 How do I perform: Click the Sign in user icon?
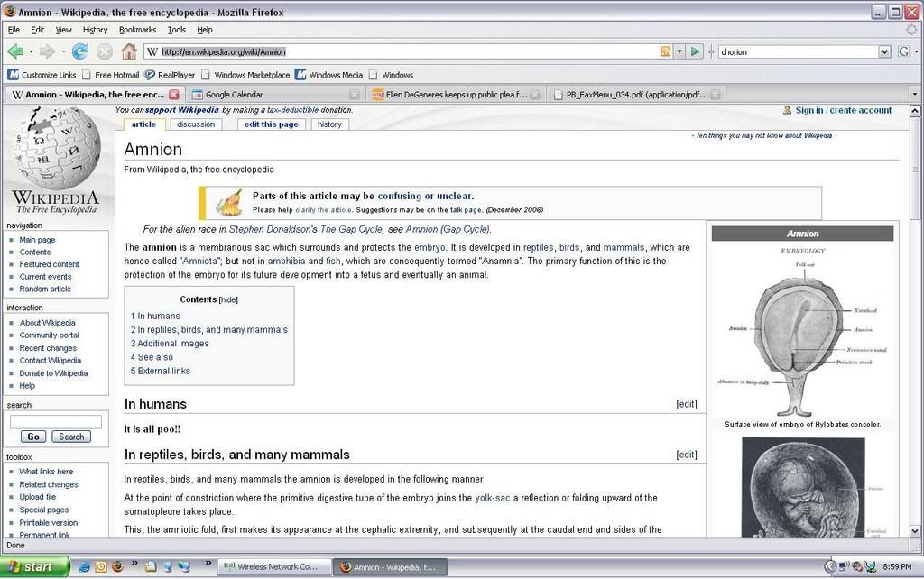point(787,110)
